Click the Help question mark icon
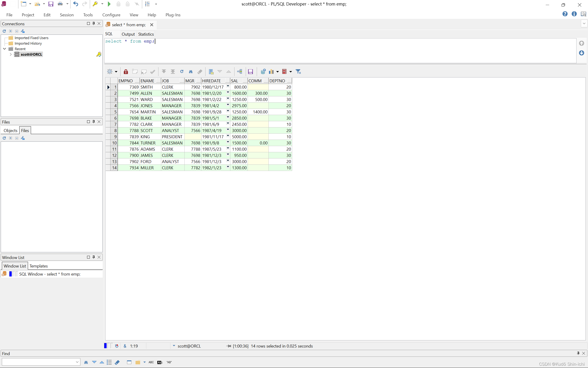This screenshot has height=368, width=588. click(x=565, y=14)
